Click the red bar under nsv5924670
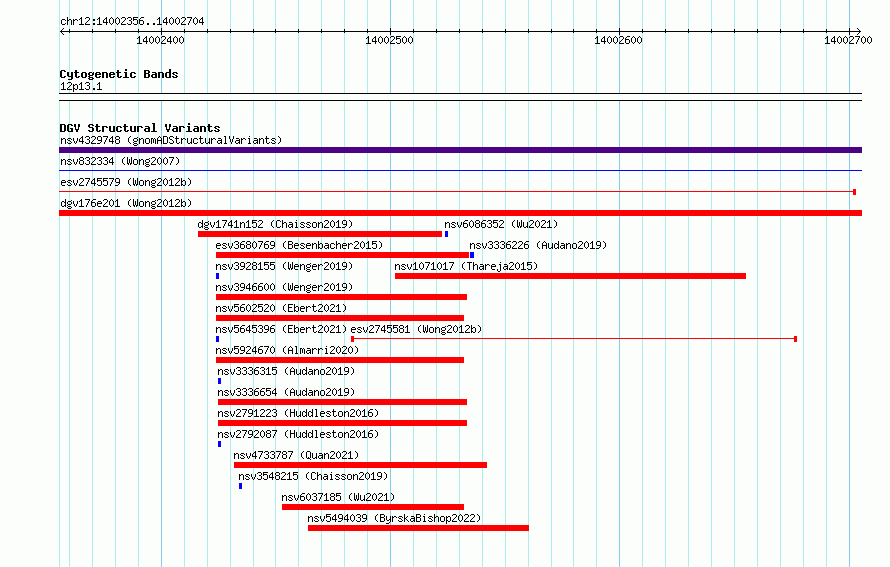The height and width of the screenshot is (567, 890). pyautogui.click(x=340, y=360)
